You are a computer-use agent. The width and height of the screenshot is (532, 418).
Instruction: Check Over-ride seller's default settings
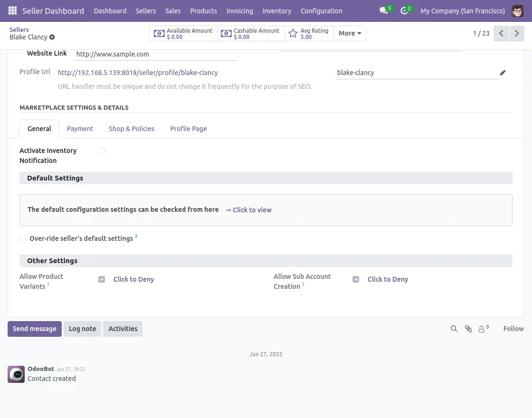[x=22, y=238]
